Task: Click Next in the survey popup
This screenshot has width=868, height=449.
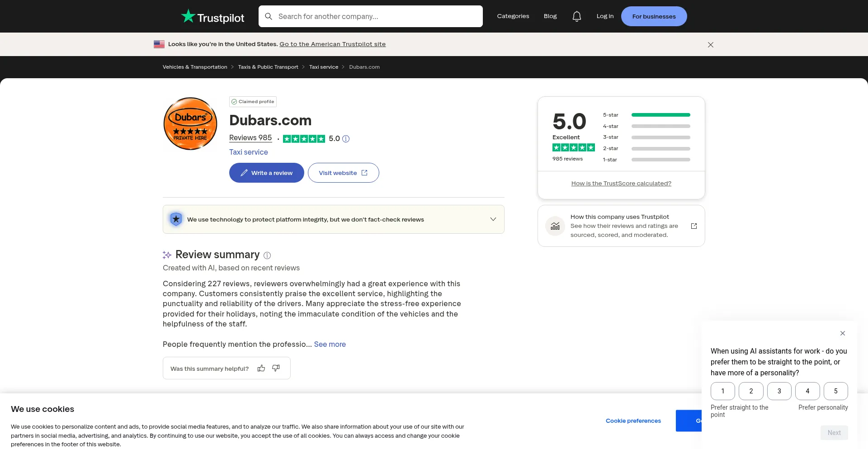Action: (834, 433)
